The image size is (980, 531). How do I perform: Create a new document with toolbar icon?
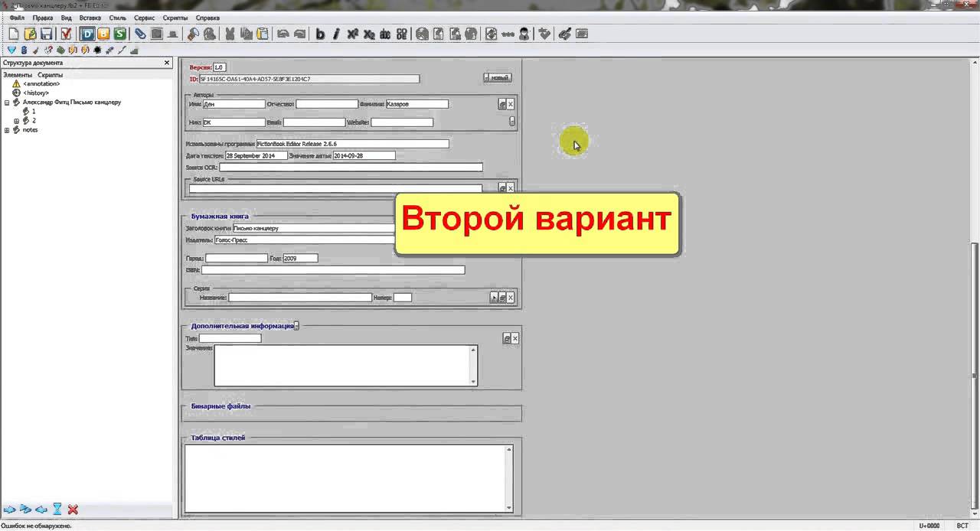pyautogui.click(x=13, y=34)
